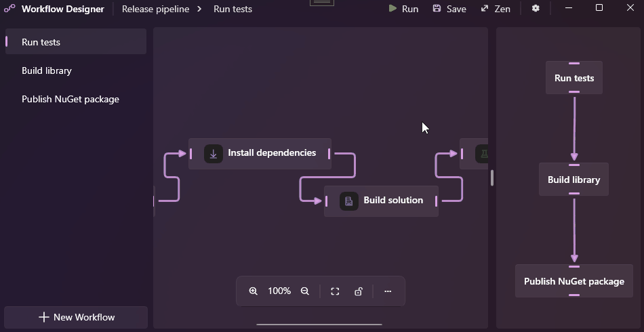The height and width of the screenshot is (332, 644).
Task: Click the Install dependencies input port
Action: (191, 154)
